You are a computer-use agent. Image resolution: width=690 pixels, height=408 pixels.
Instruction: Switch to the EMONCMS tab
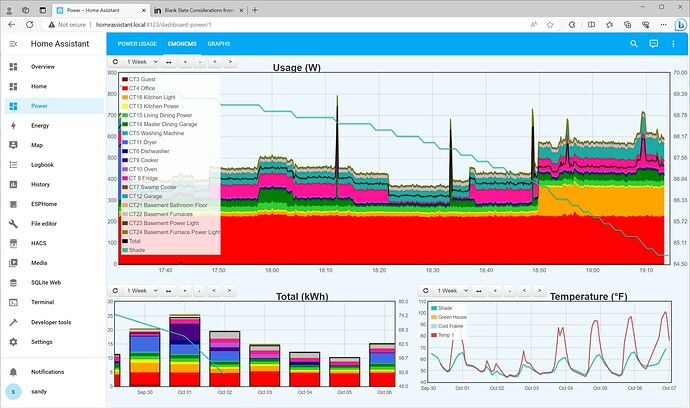pyautogui.click(x=182, y=44)
